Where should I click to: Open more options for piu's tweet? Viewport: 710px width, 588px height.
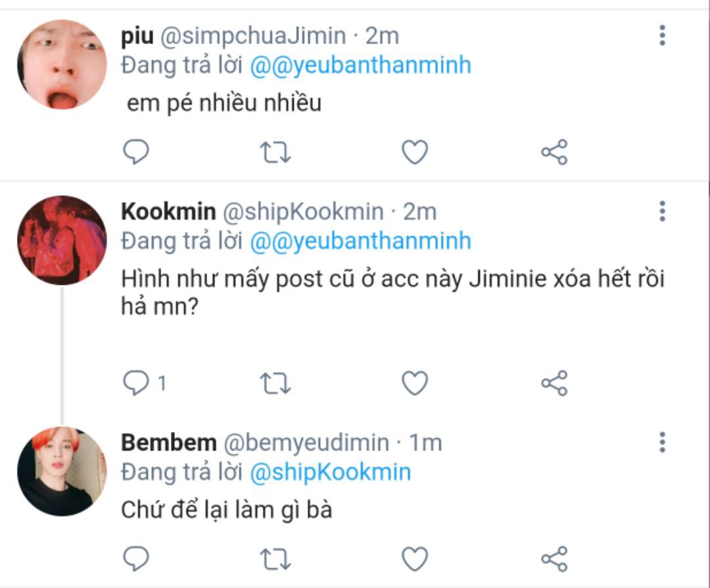pyautogui.click(x=662, y=36)
